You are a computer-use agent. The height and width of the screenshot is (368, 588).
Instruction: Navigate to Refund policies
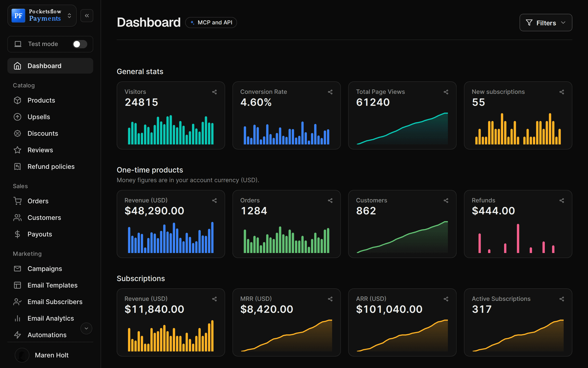(x=50, y=166)
